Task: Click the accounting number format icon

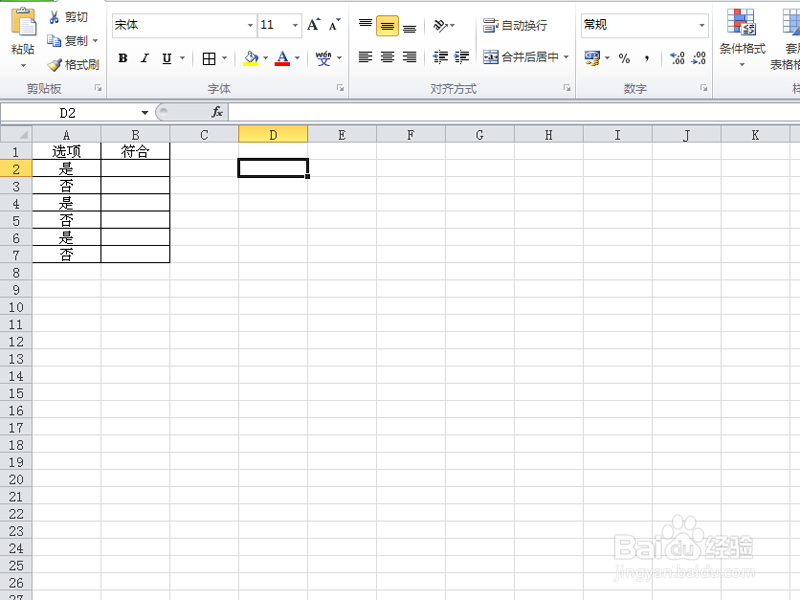Action: [592, 58]
